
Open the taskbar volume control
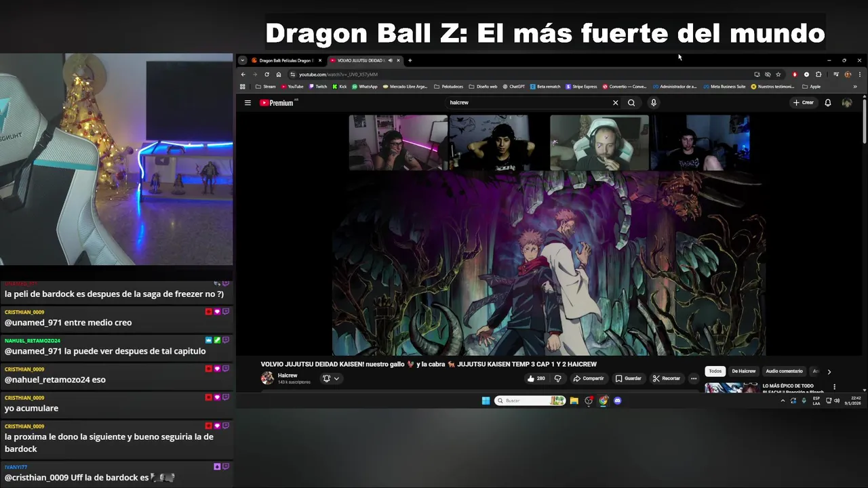coord(836,401)
